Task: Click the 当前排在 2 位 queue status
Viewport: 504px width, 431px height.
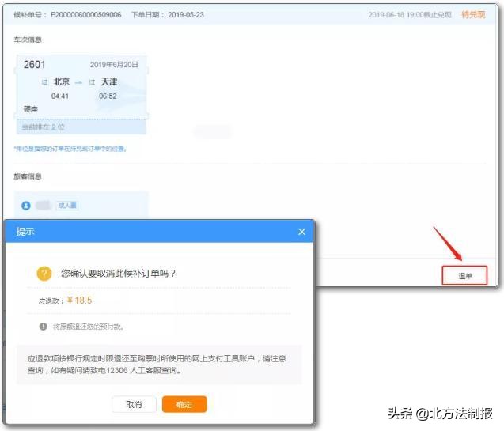Action: click(44, 127)
